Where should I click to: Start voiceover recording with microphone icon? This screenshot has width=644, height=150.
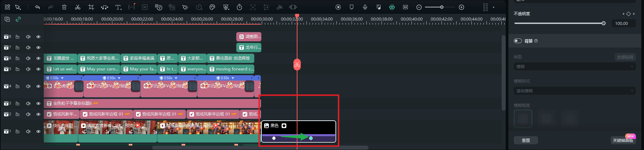[365, 7]
